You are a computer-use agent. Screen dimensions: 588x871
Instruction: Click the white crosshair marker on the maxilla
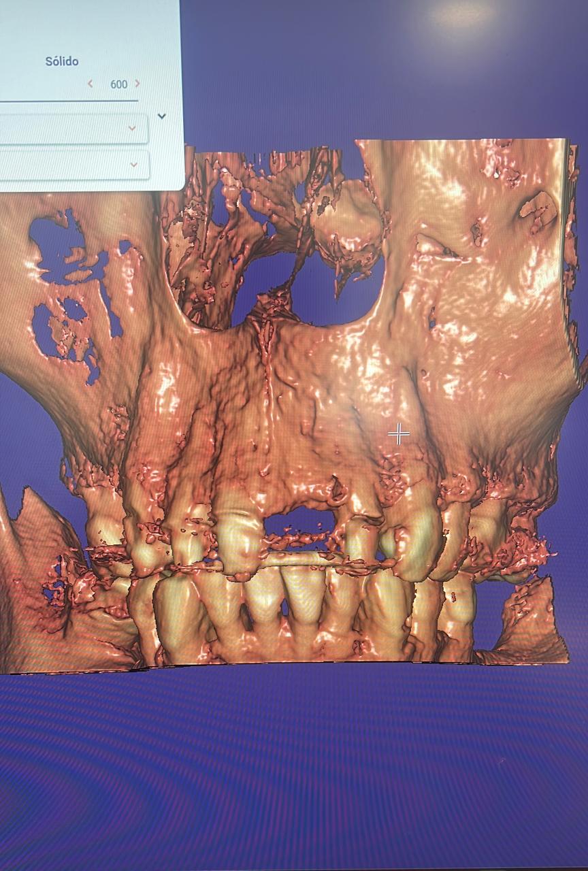point(398,433)
